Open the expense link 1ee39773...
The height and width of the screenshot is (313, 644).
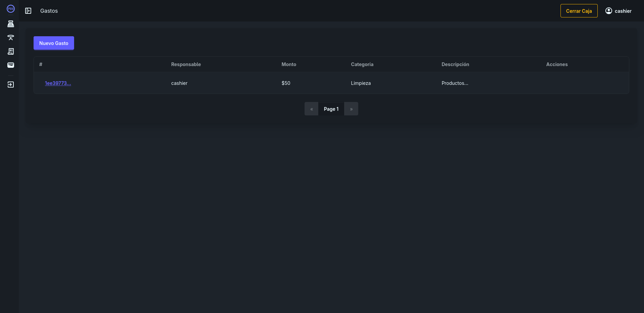click(58, 83)
